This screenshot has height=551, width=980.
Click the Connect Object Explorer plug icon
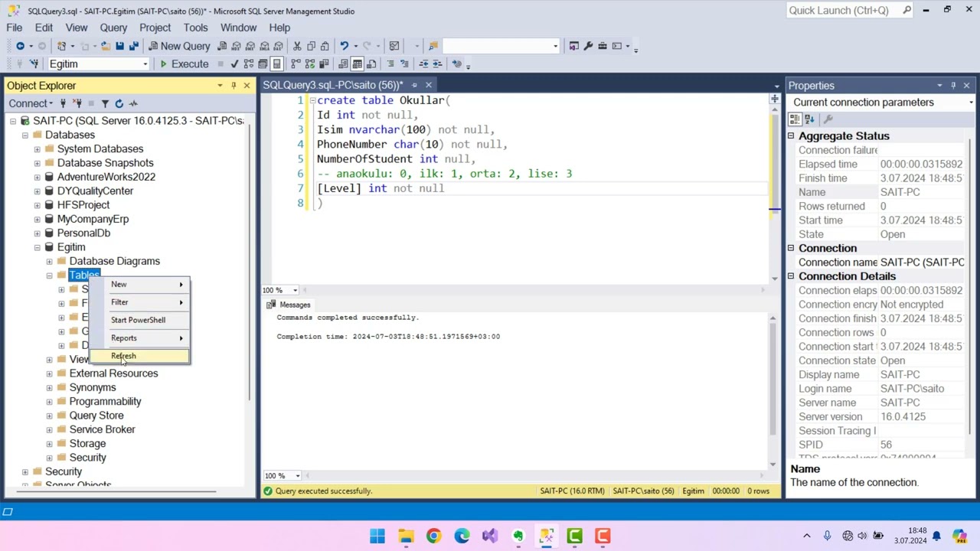tap(63, 103)
